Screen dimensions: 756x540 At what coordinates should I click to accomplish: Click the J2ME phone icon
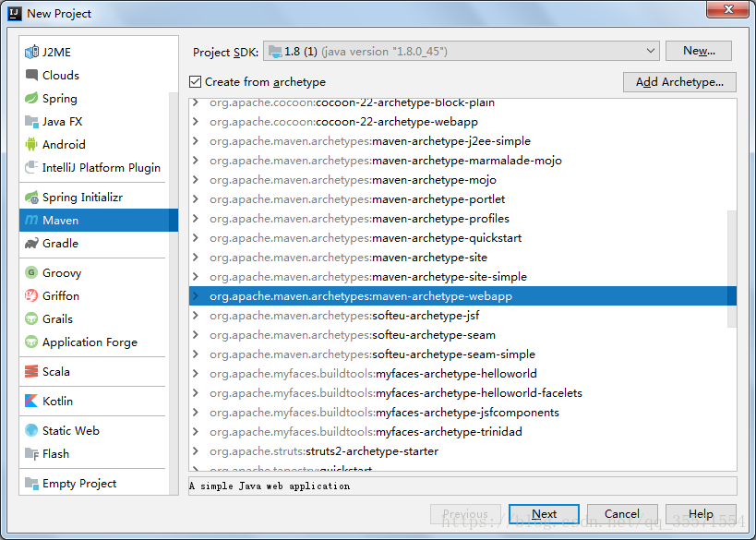pos(31,52)
